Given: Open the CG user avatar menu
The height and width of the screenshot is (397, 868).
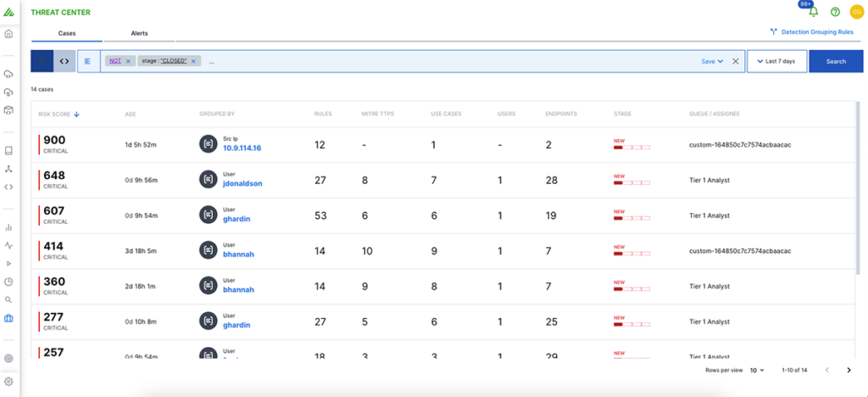Looking at the screenshot, I should point(856,12).
